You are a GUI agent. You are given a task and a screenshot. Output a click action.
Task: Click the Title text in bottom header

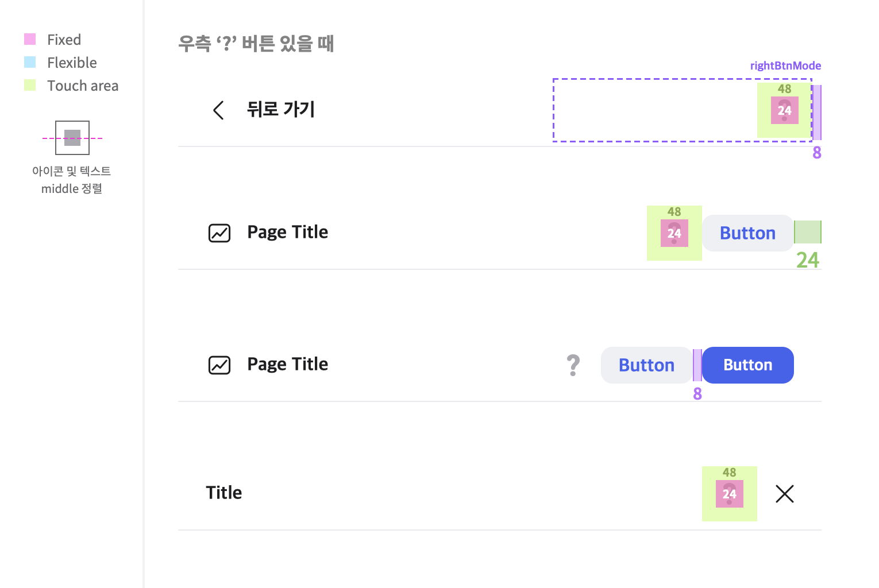click(224, 493)
